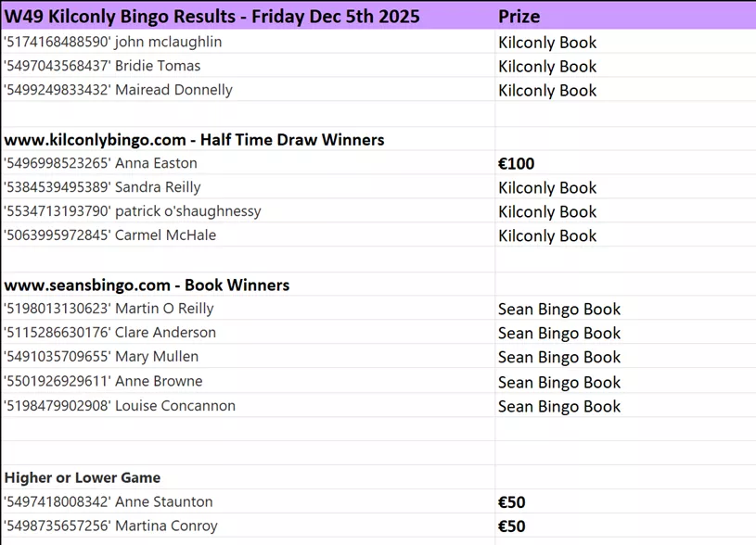756x545 pixels.
Task: Select the Louise Concannon winner cell
Action: [x=120, y=406]
